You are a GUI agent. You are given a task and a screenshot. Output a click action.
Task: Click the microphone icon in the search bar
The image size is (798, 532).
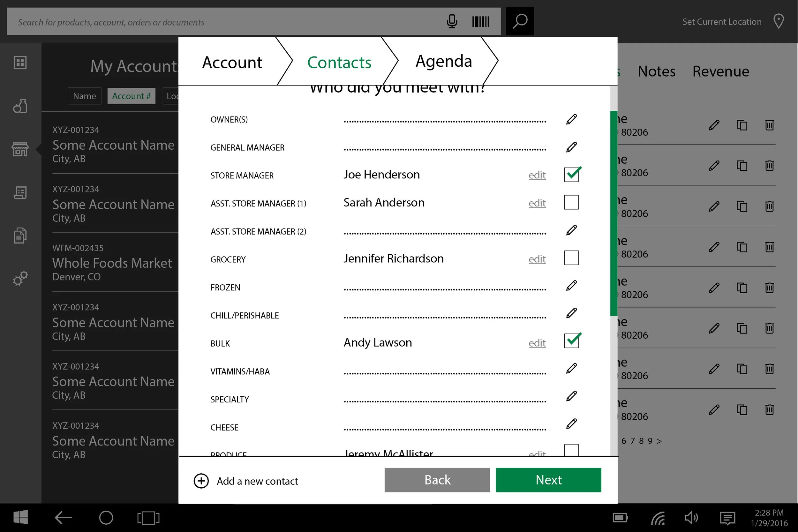click(x=452, y=21)
